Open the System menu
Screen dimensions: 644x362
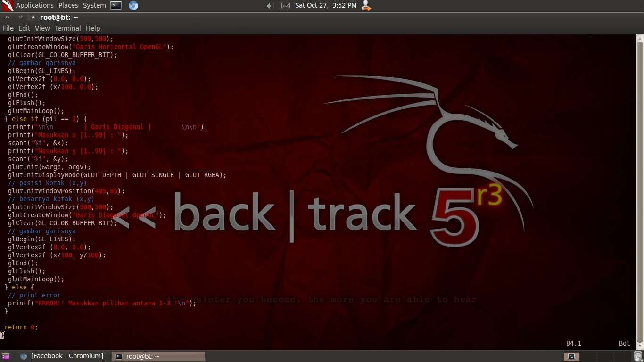94,5
